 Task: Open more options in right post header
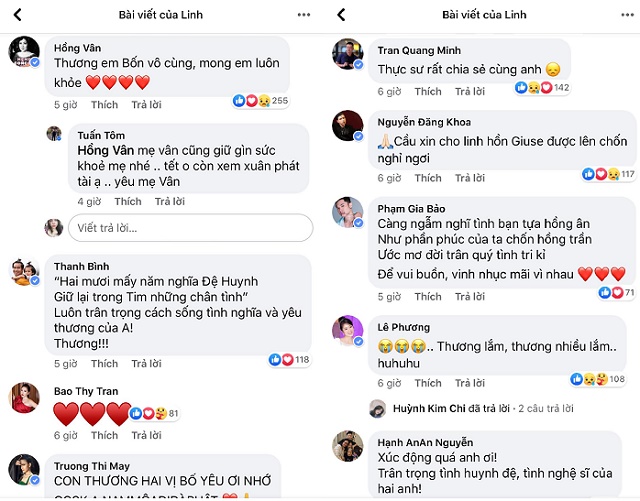(626, 15)
